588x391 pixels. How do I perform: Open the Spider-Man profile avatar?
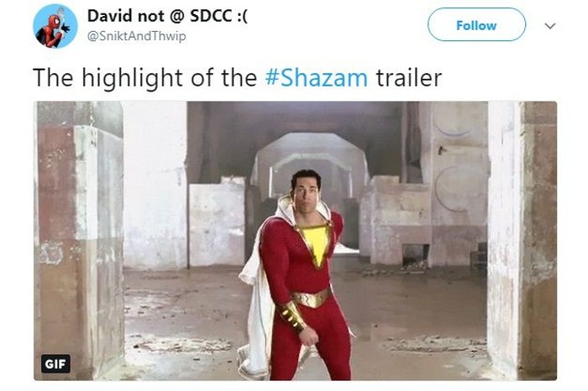[x=55, y=26]
